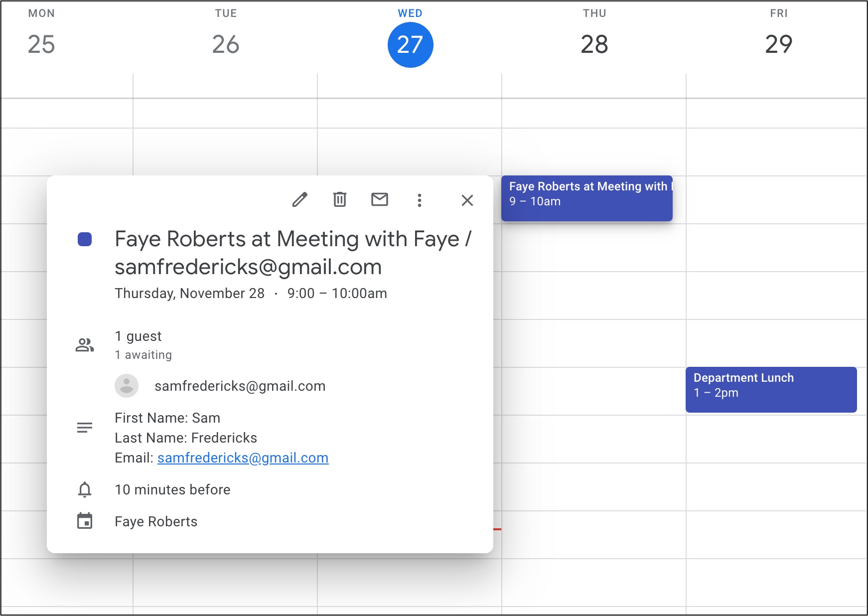Click the pencil edit event icon
This screenshot has width=868, height=616.
(299, 200)
